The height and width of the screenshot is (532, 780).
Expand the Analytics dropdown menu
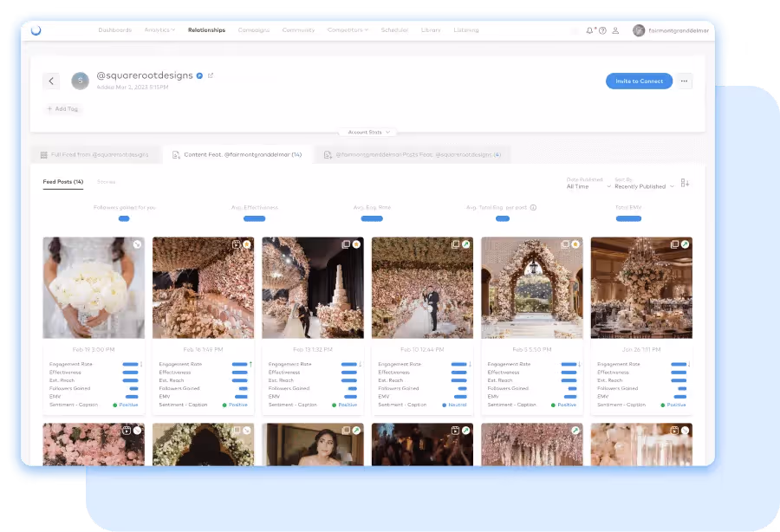click(159, 29)
